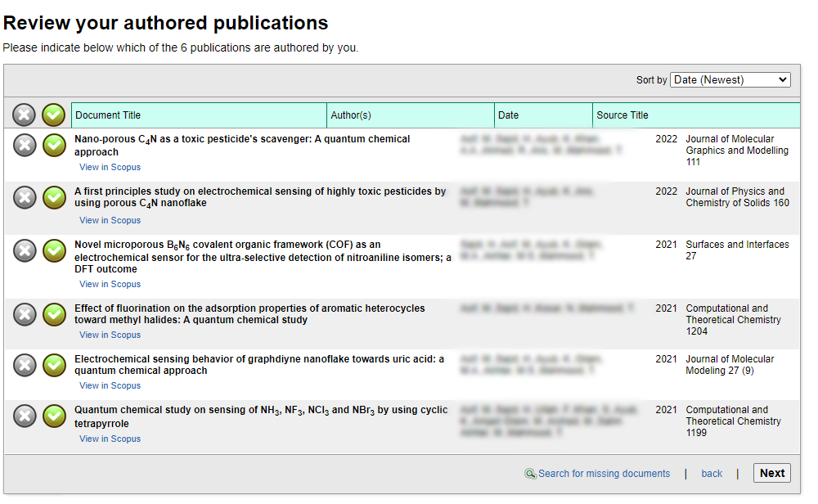Reject the Nano-porous C4N pesticide scavenger publication
Viewport: 818px width, 504px height.
[x=25, y=145]
